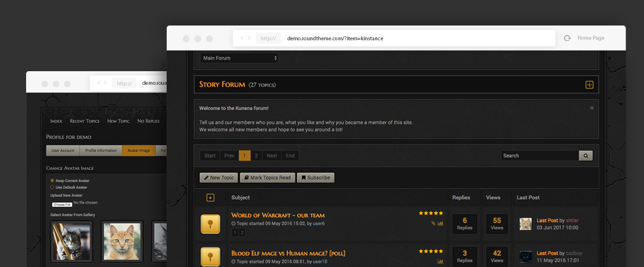Switch to Avatar Image tab
This screenshot has height=267, width=644.
(139, 151)
